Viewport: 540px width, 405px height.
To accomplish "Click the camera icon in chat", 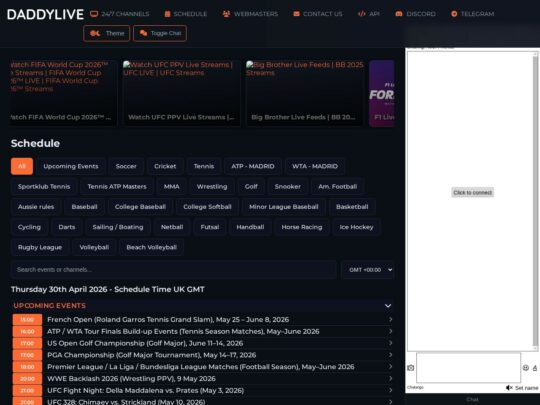I will point(411,368).
